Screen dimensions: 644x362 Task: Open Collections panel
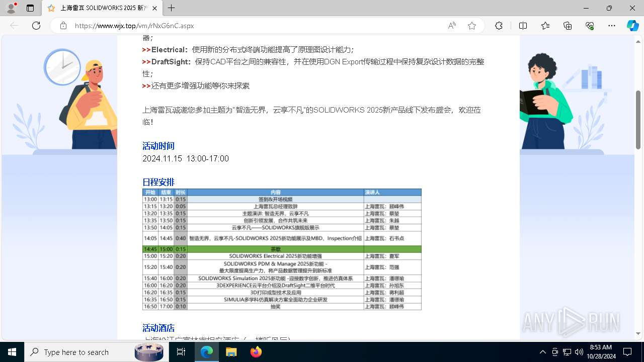pyautogui.click(x=568, y=26)
